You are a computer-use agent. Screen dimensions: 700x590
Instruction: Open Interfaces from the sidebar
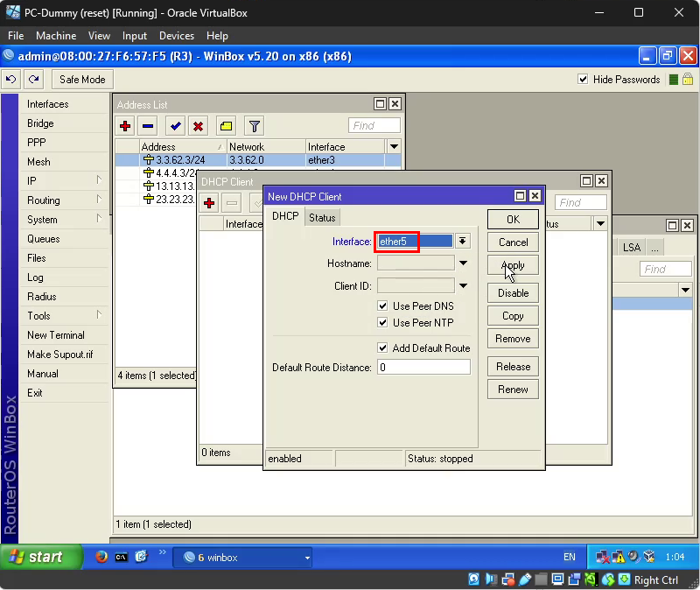[48, 104]
